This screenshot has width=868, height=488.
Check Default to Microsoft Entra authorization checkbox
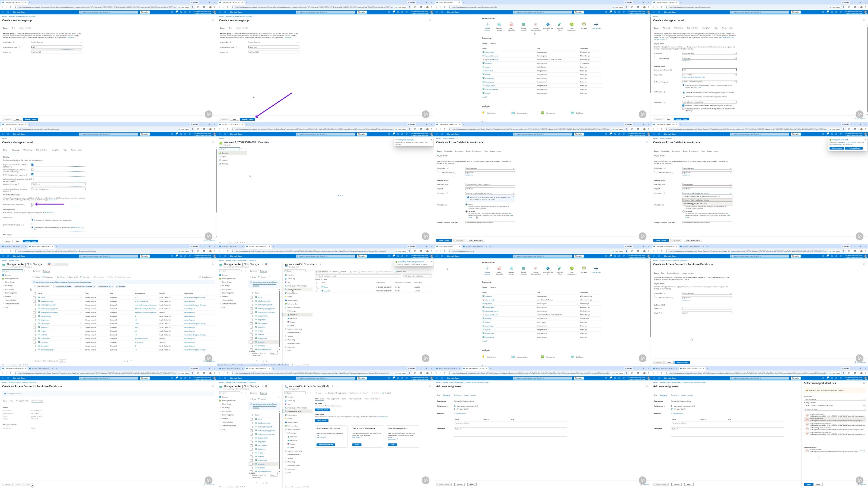click(32, 179)
